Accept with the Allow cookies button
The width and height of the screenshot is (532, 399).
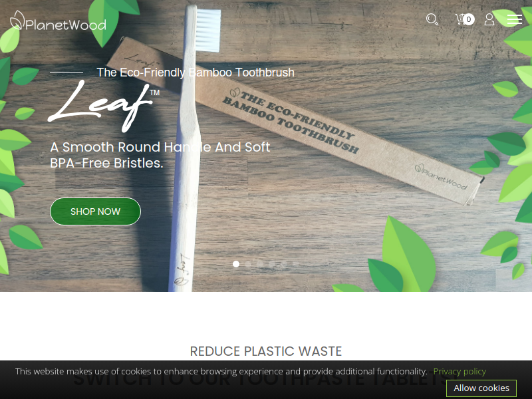pyautogui.click(x=481, y=388)
